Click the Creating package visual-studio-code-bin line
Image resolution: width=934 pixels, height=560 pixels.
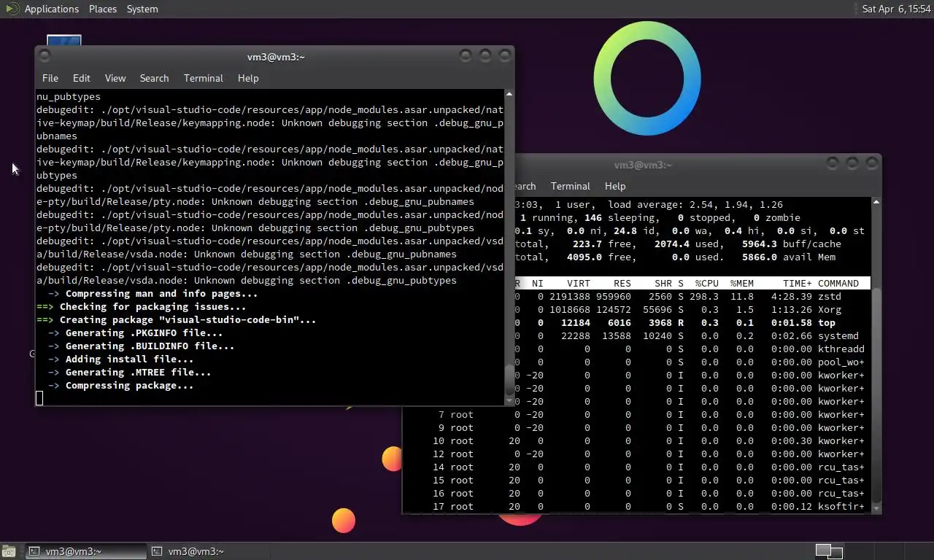177,319
